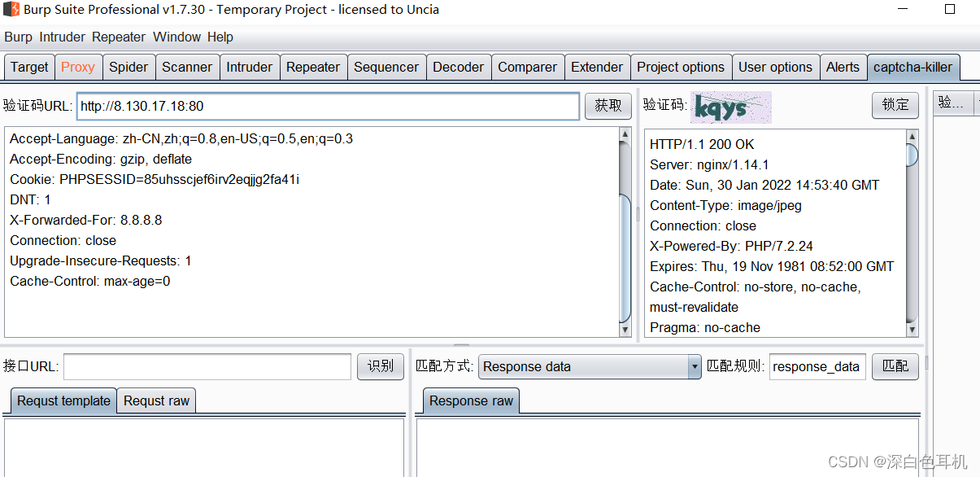Click the request panel scroll up arrow

point(625,134)
